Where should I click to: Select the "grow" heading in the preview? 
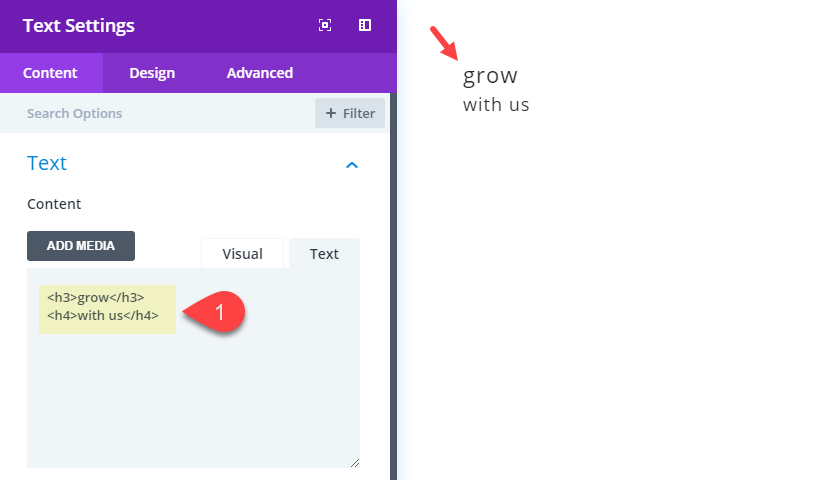click(490, 76)
